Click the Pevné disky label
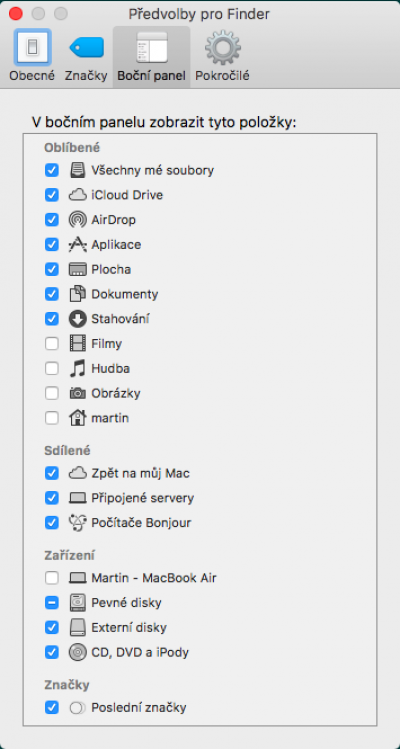 (x=126, y=603)
